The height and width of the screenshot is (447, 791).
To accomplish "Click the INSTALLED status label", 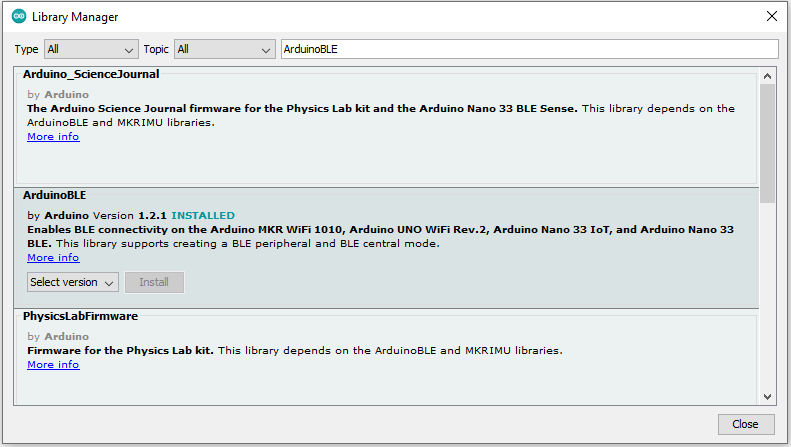I will (x=203, y=215).
